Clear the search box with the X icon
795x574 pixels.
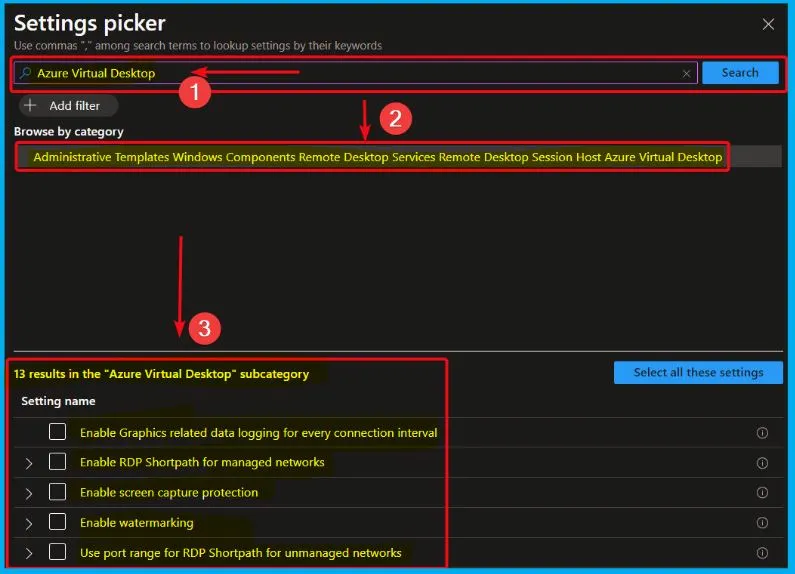pos(687,73)
